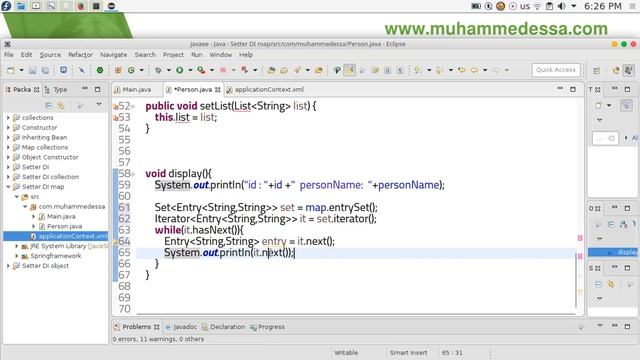Open the File menu
640x360 pixels.
[9, 55]
